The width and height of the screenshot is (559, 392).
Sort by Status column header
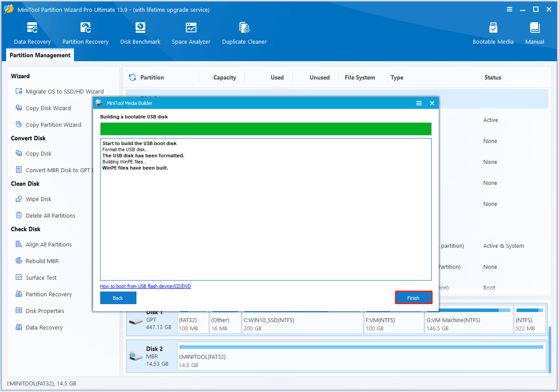coord(493,77)
